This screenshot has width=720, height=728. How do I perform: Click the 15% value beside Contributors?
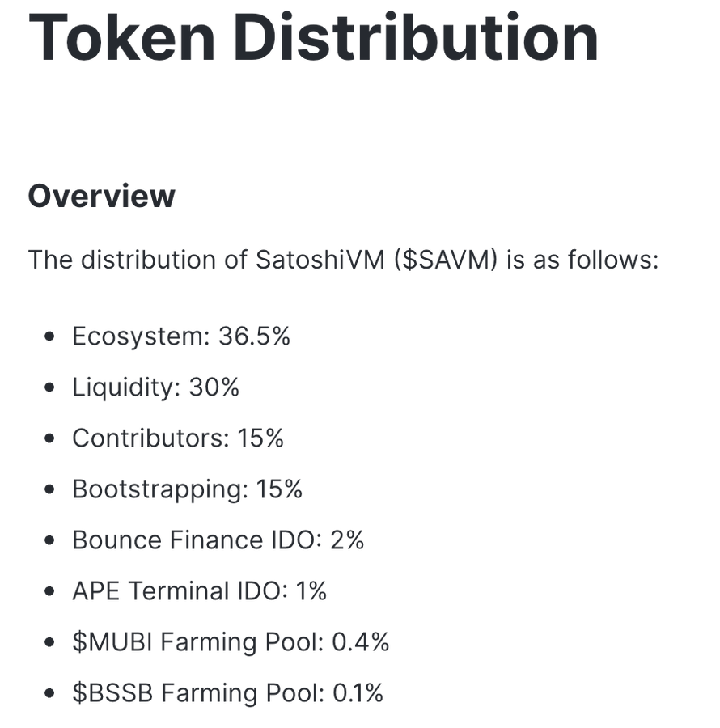pyautogui.click(x=260, y=438)
